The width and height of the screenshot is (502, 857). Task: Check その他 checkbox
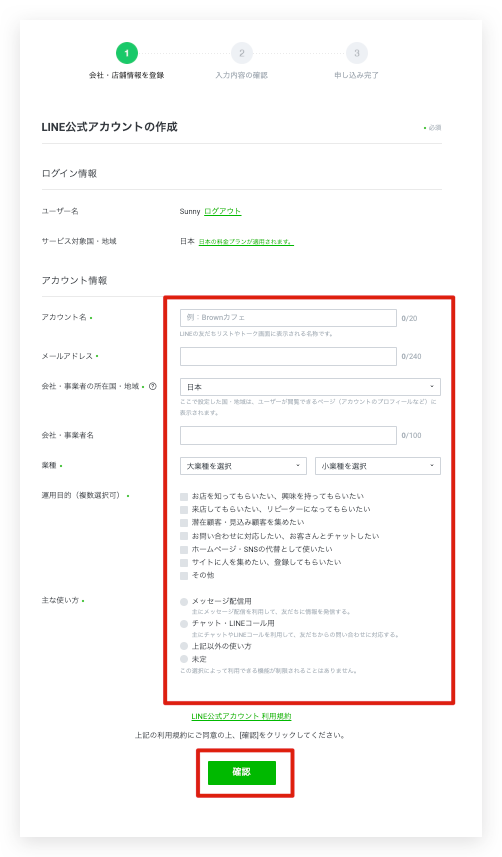[184, 576]
